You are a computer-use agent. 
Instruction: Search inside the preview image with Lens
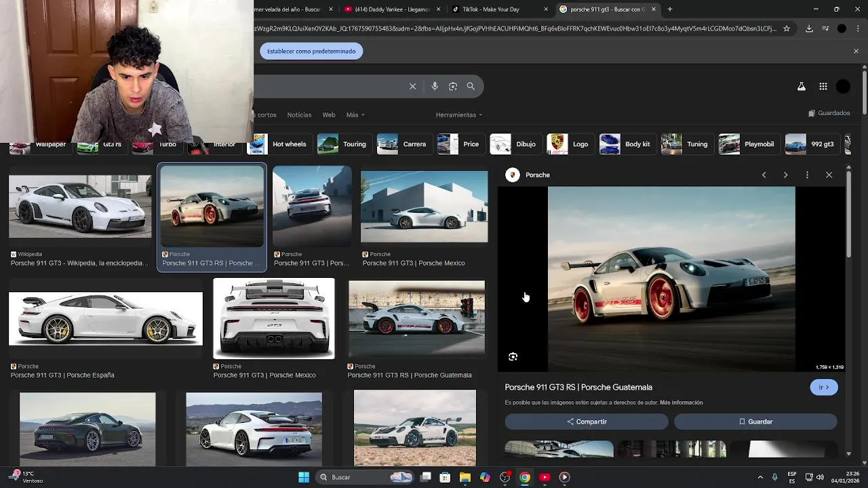pos(513,357)
